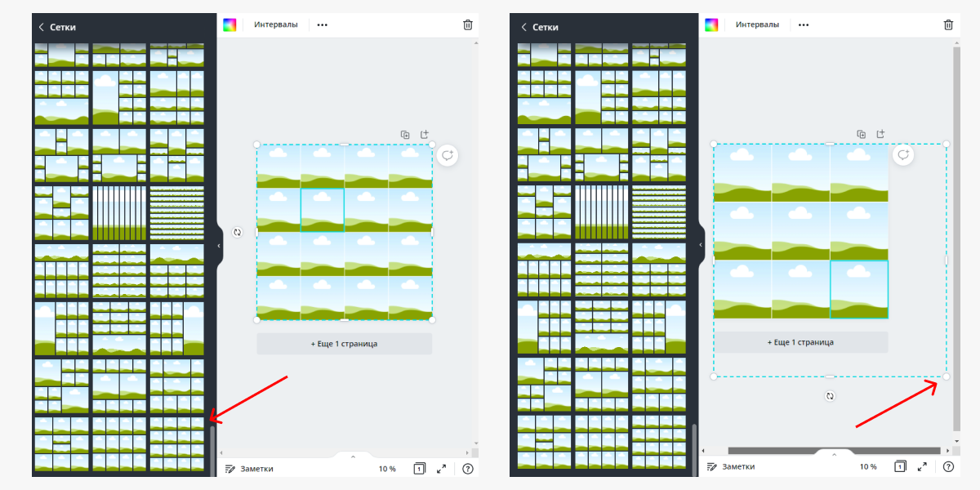Open the page grid view icon in the left editor
This screenshot has height=490, width=980.
[x=419, y=468]
